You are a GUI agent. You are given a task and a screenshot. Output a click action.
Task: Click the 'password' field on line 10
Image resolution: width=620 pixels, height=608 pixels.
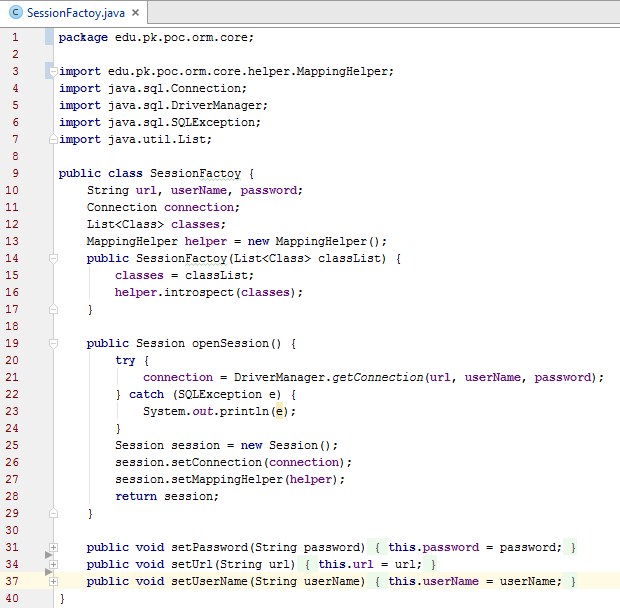click(269, 190)
